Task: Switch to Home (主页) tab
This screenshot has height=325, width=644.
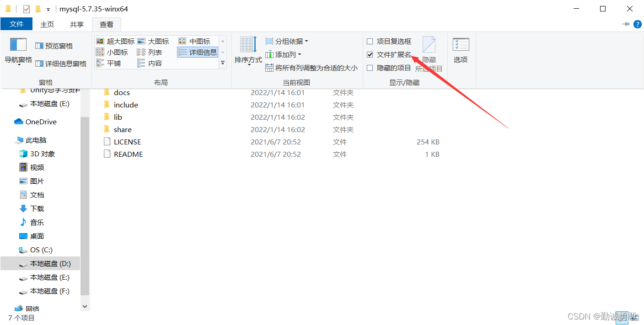Action: pyautogui.click(x=47, y=24)
